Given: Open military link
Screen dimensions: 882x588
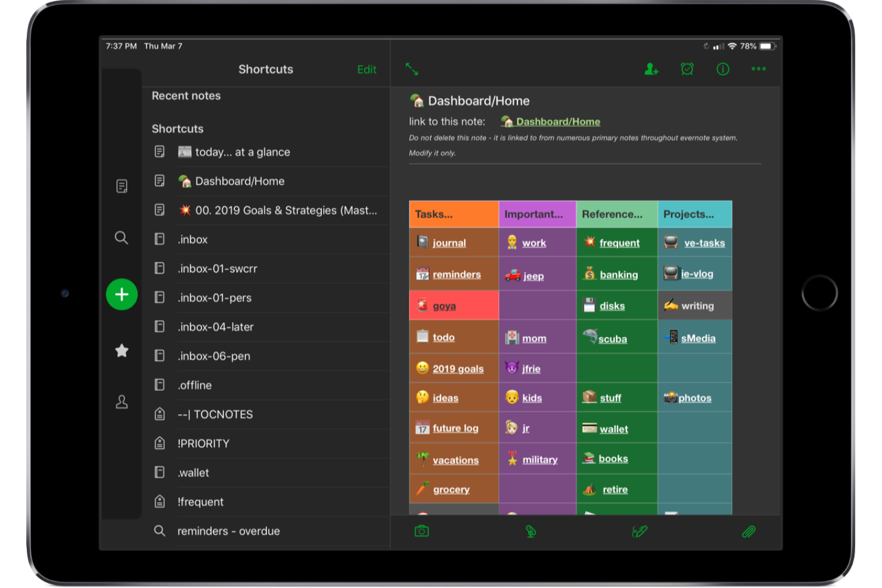Looking at the screenshot, I should 540,460.
